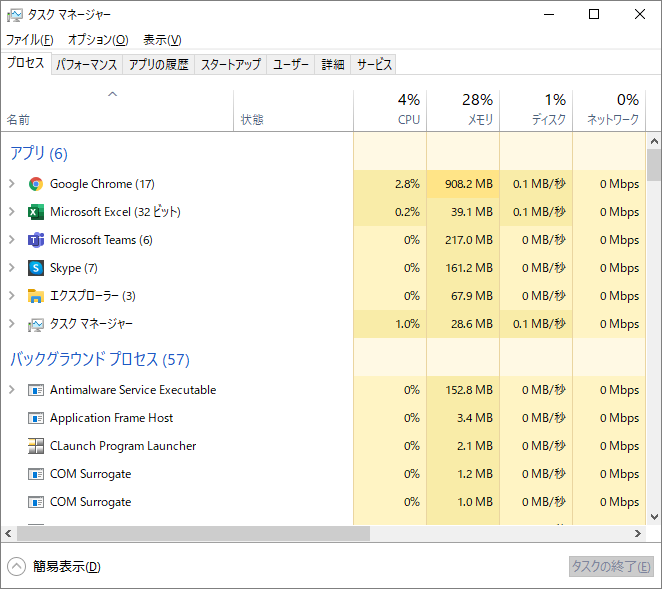Image resolution: width=662 pixels, height=589 pixels.
Task: Click the 2.8% CPU value for Chrome
Action: 407,184
